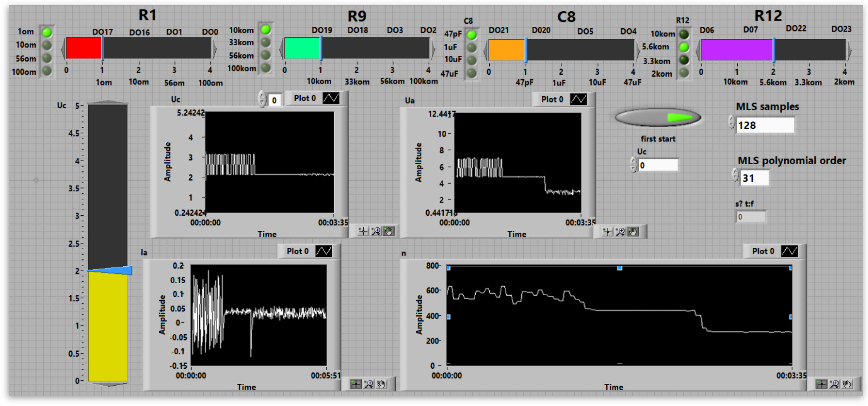Step the Uc graph index control
This screenshot has width=868, height=406.
pos(262,99)
